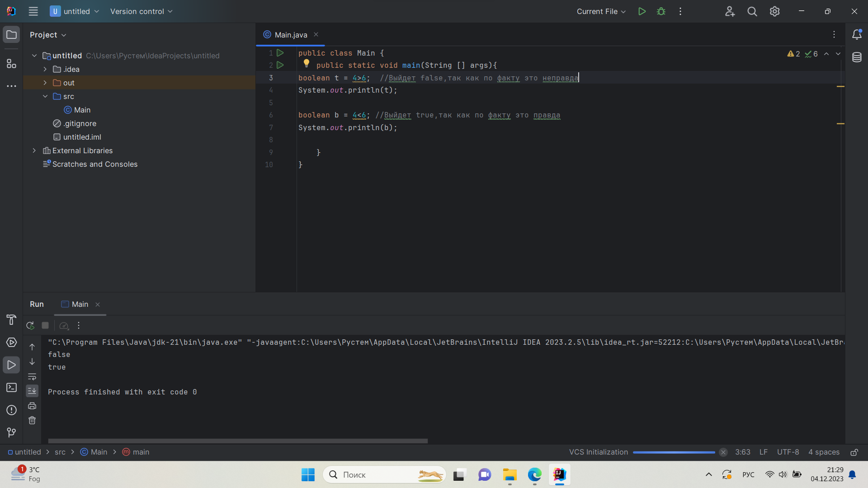Run the current file with green arrow

click(642, 11)
